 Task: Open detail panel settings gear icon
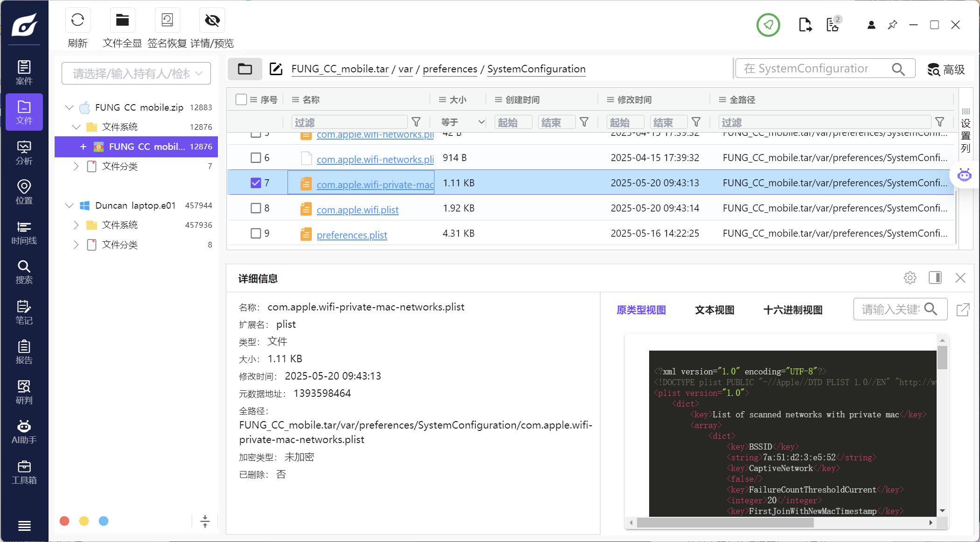(910, 278)
